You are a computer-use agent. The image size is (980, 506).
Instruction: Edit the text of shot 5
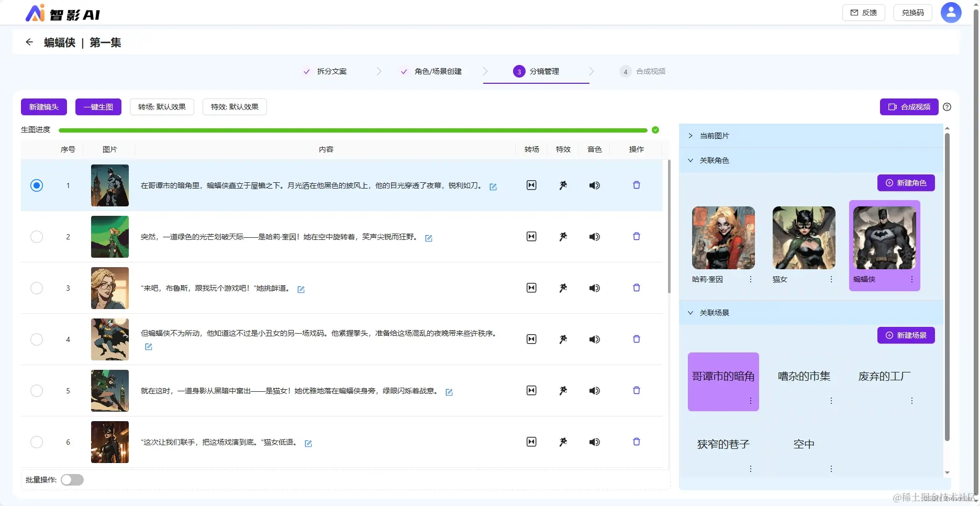pyautogui.click(x=449, y=392)
